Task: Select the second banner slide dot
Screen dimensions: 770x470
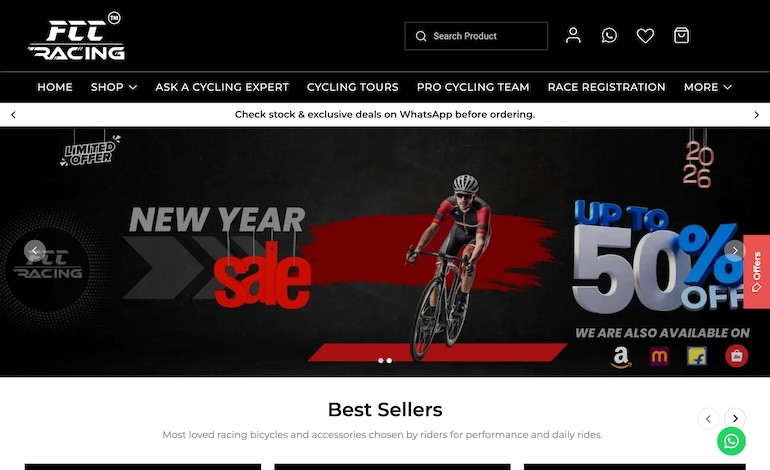Action: 389,360
